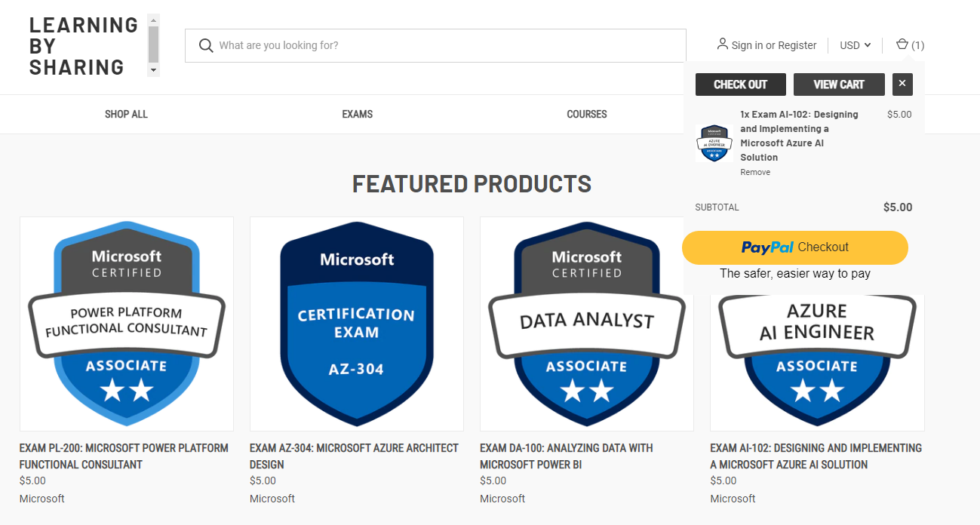The height and width of the screenshot is (525, 980).
Task: Open the shopping cart basket icon
Action: pos(902,45)
